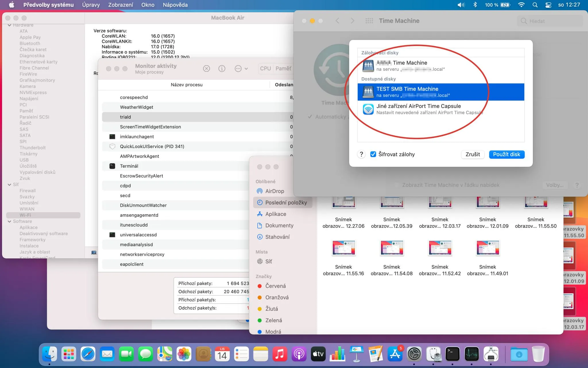
Task: Open Síť under Místa in Finder
Action: (x=268, y=261)
